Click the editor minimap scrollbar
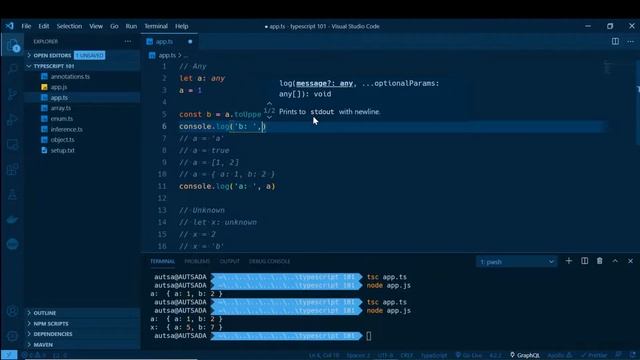640x360 pixels. [x=637, y=102]
